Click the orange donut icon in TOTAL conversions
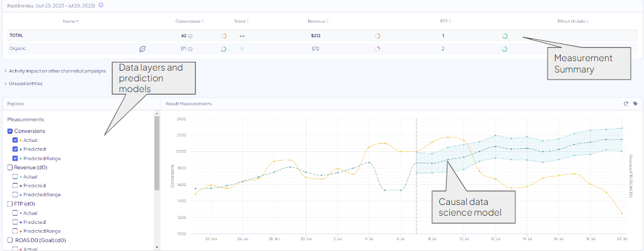The image size is (644, 251). click(x=224, y=36)
